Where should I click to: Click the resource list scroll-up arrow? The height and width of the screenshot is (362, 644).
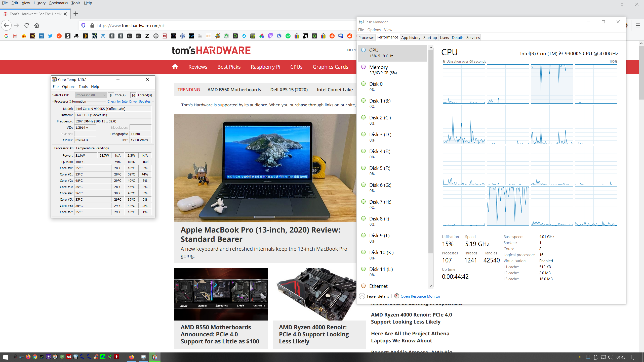tap(431, 47)
